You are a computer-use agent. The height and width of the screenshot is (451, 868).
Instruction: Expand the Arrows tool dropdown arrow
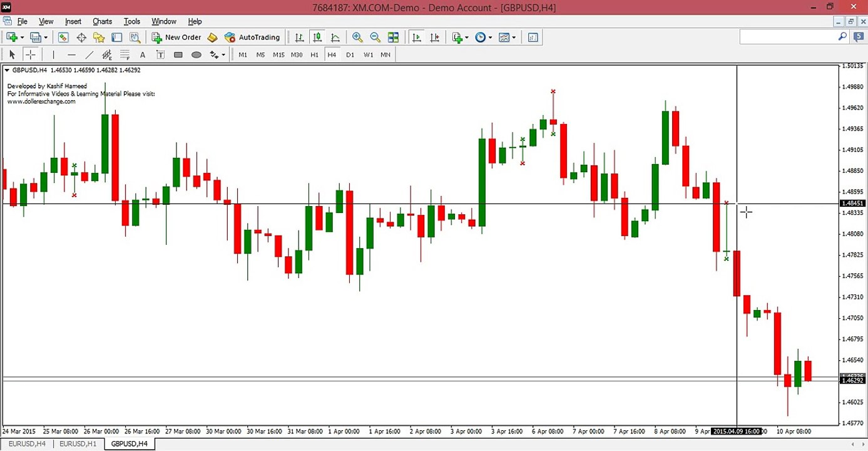click(223, 55)
